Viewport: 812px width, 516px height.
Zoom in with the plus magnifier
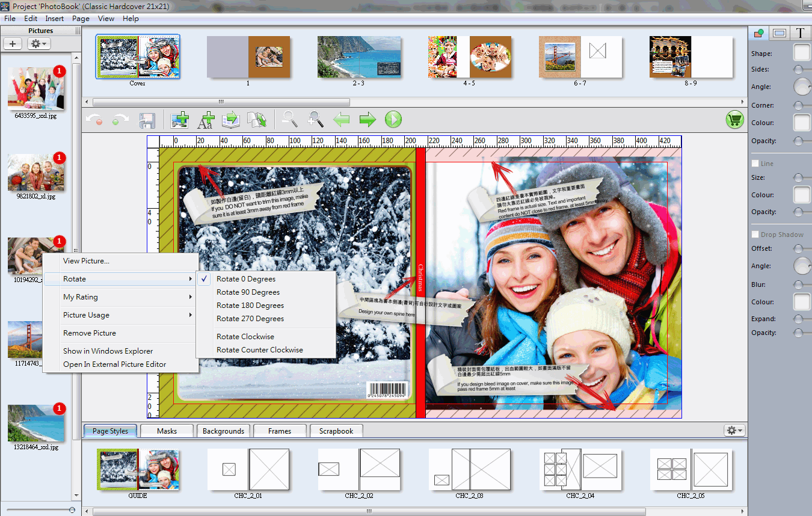[x=316, y=119]
